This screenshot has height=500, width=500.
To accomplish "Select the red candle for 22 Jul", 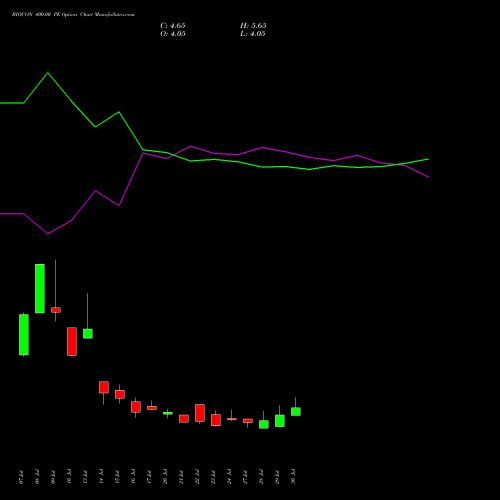I will [200, 413].
